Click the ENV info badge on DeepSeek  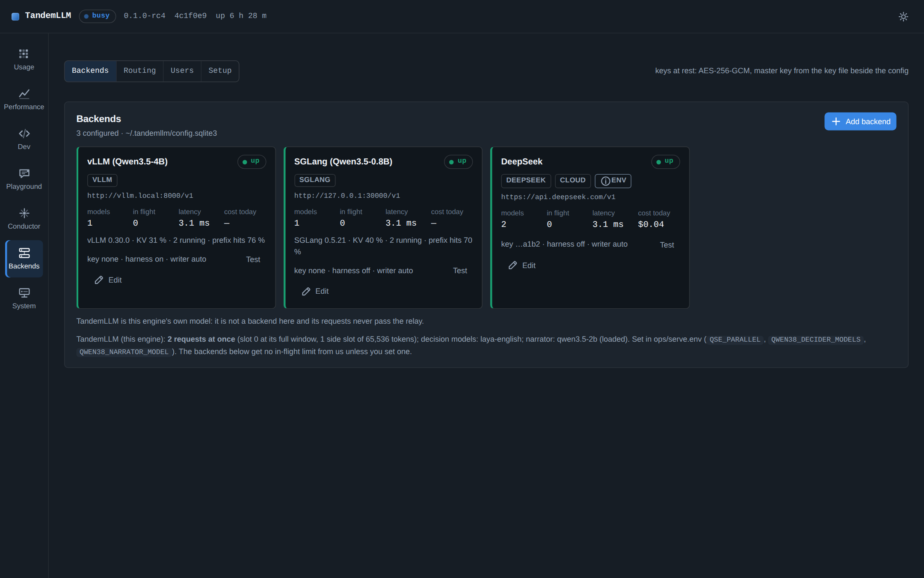613,181
